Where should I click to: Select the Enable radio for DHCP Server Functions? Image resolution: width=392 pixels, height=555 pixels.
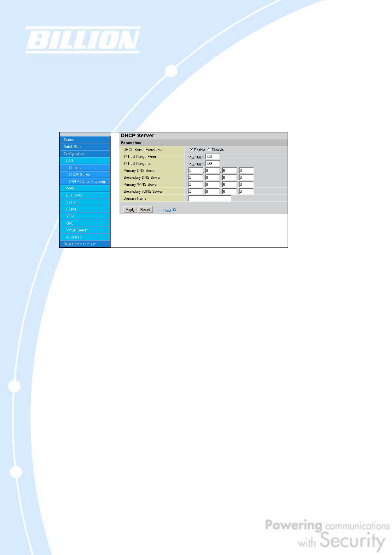pyautogui.click(x=191, y=150)
